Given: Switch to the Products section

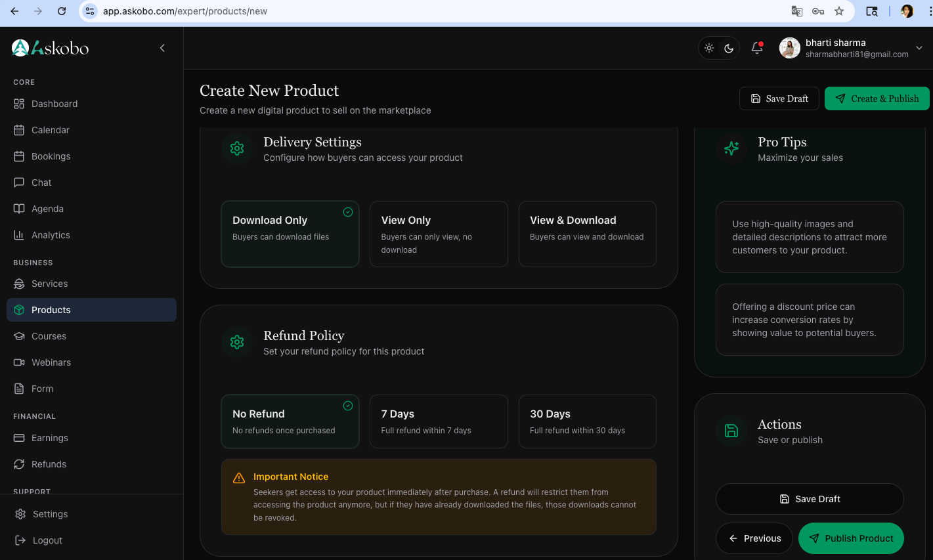Looking at the screenshot, I should [x=52, y=310].
